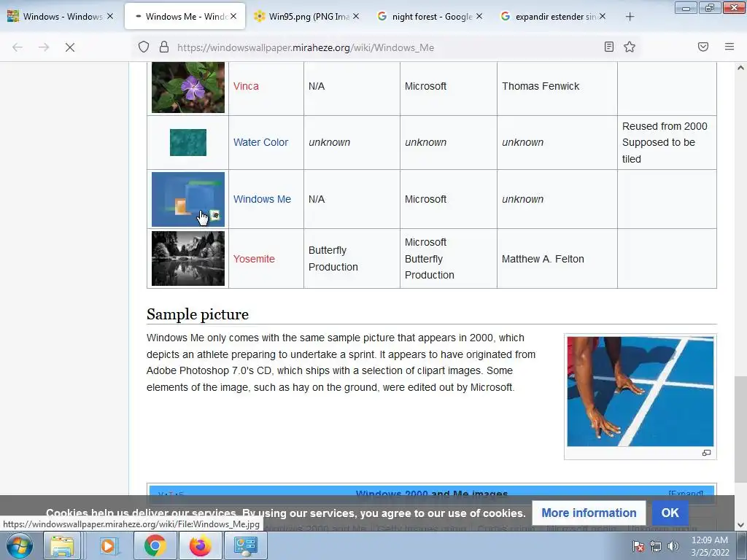Open the taskbar clock and date

pyautogui.click(x=710, y=546)
